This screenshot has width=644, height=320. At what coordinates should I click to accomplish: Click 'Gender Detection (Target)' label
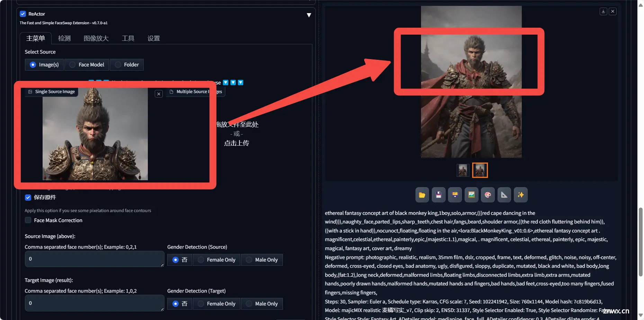[x=196, y=291]
